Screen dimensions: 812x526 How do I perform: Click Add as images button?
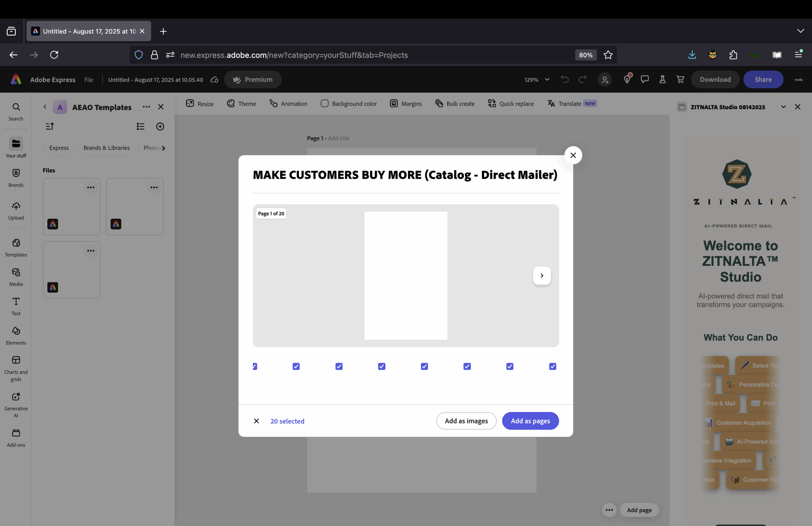[x=466, y=421]
